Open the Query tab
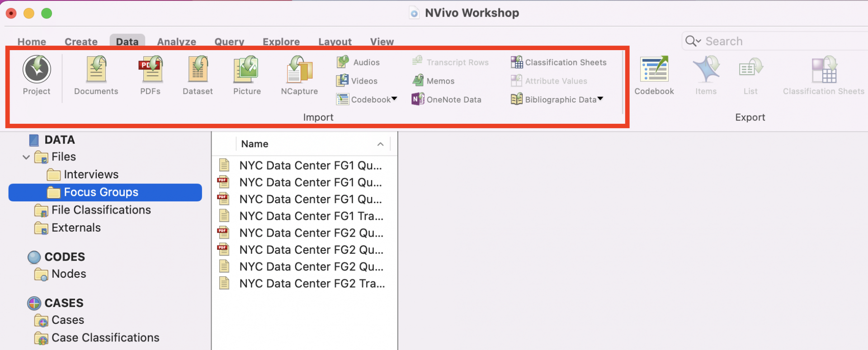This screenshot has width=868, height=350. pos(229,42)
